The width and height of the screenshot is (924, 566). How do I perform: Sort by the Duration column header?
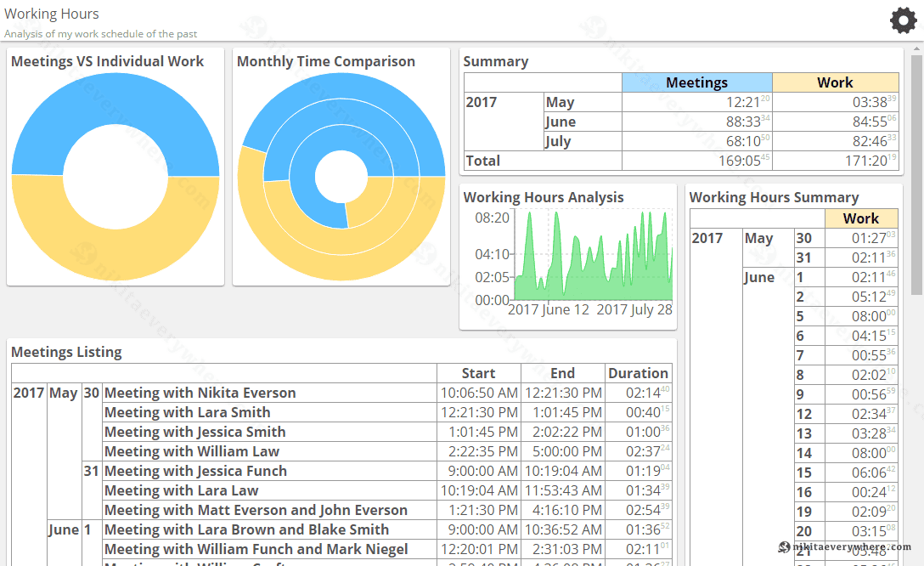click(x=638, y=373)
